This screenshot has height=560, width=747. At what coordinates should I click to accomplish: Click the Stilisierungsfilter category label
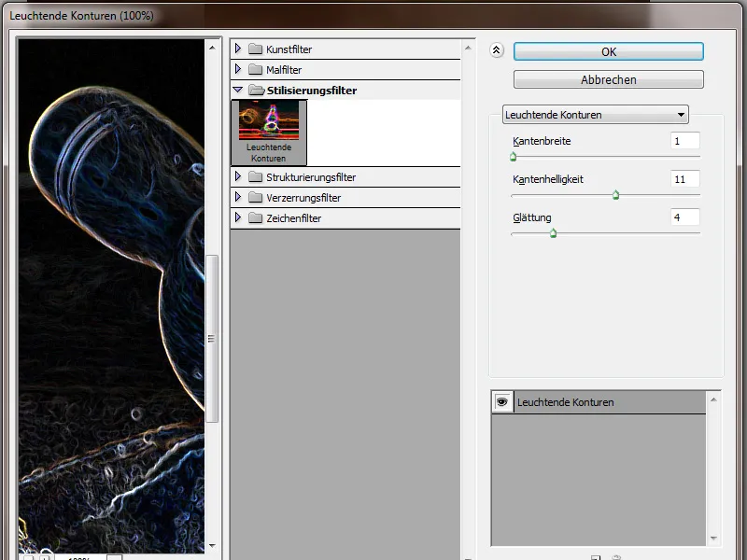pos(312,91)
